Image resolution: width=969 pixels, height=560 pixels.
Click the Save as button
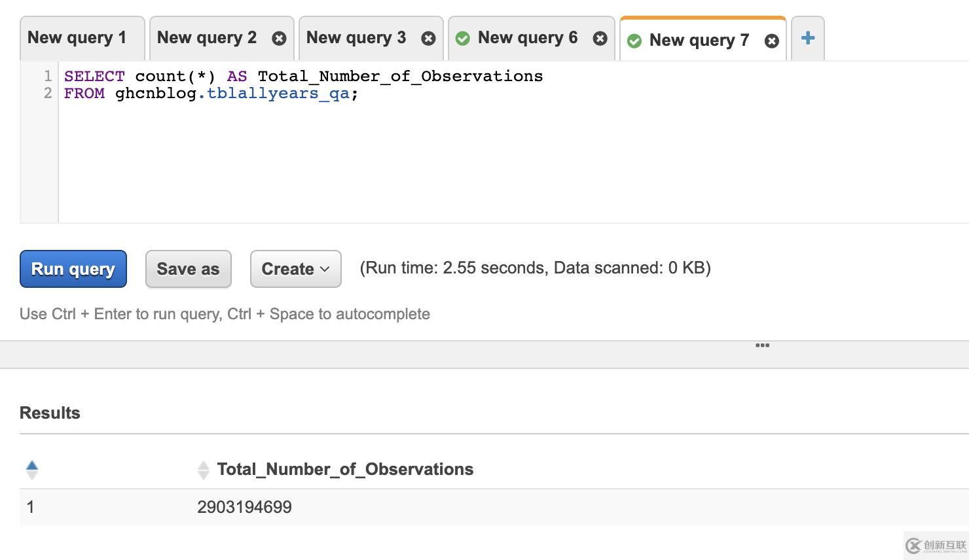coord(189,269)
